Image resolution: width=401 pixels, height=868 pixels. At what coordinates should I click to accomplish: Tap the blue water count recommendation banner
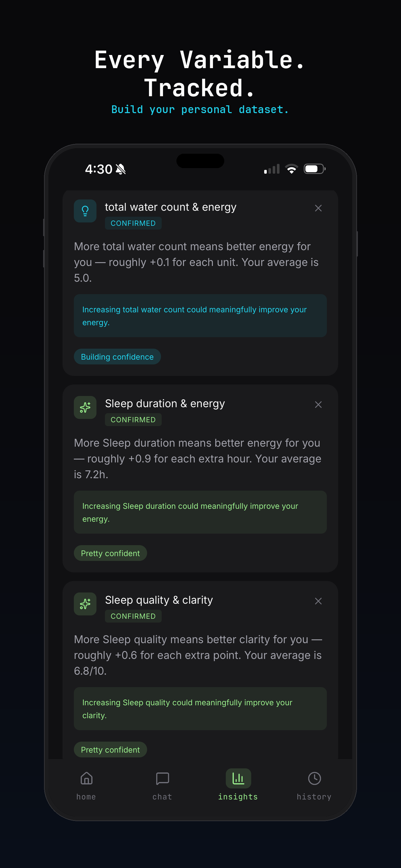point(200,316)
